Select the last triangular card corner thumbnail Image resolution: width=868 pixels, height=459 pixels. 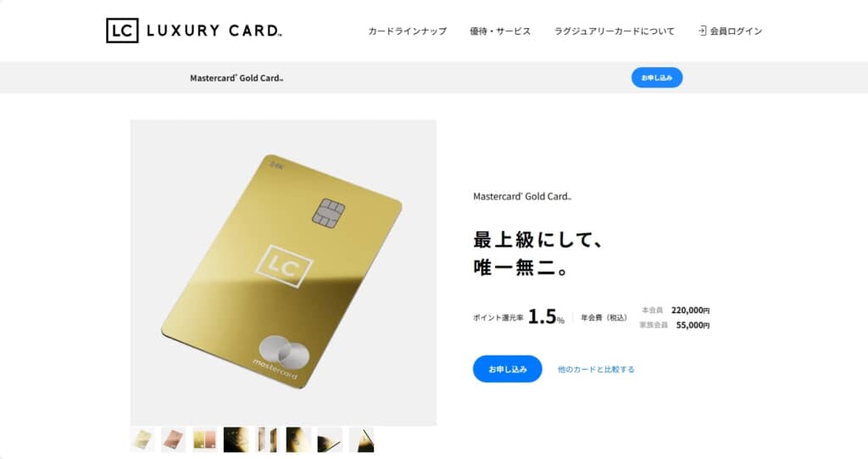361,439
